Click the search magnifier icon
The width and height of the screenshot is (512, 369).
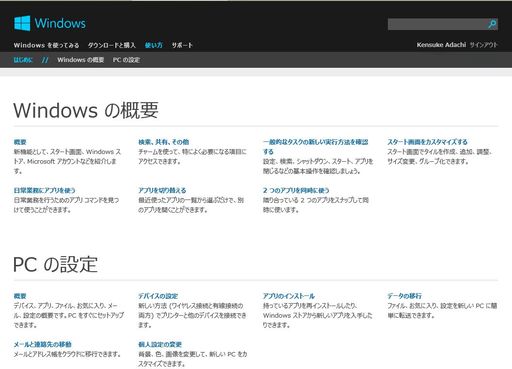(x=492, y=24)
